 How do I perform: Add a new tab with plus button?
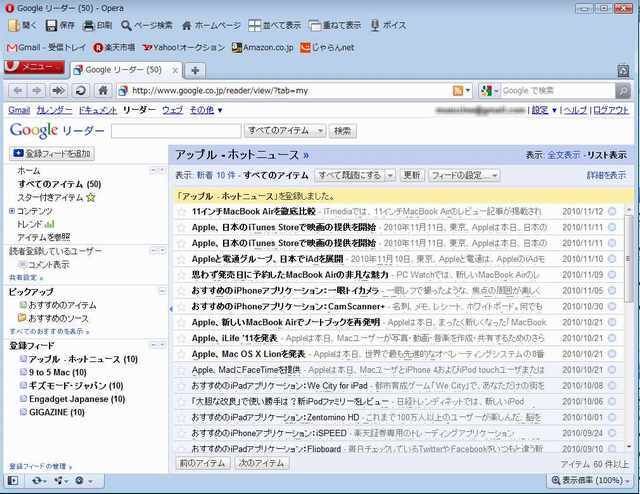[195, 70]
